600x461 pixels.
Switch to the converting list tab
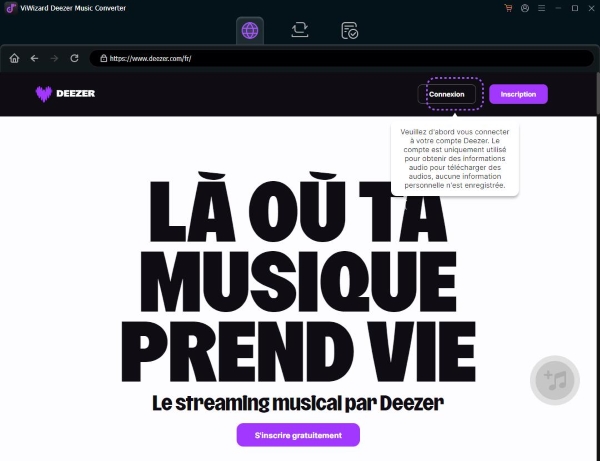tap(300, 30)
